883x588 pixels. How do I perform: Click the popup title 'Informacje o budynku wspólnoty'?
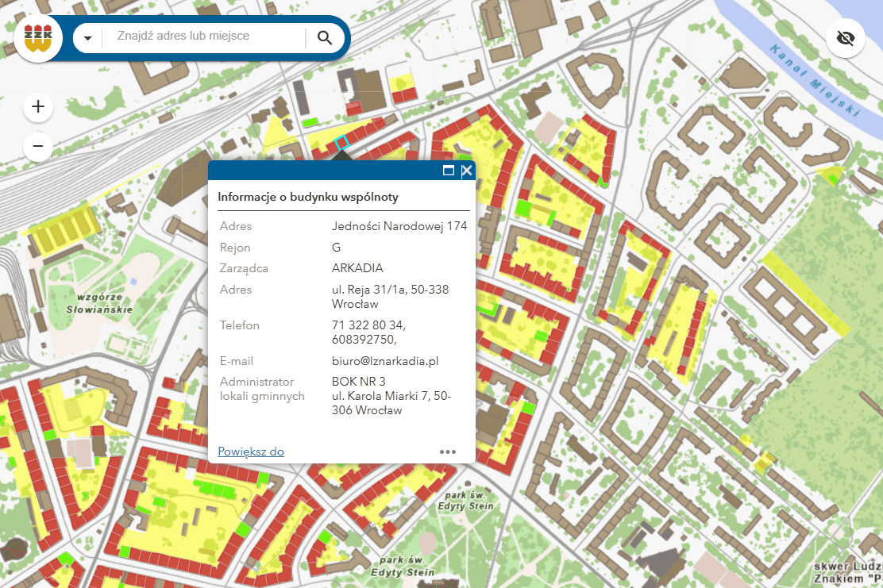[308, 197]
